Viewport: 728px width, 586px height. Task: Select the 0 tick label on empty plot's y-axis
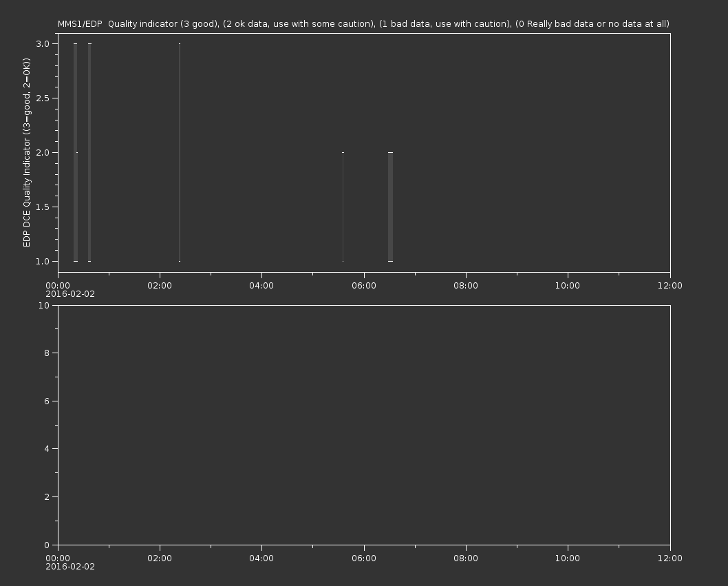pos(47,545)
